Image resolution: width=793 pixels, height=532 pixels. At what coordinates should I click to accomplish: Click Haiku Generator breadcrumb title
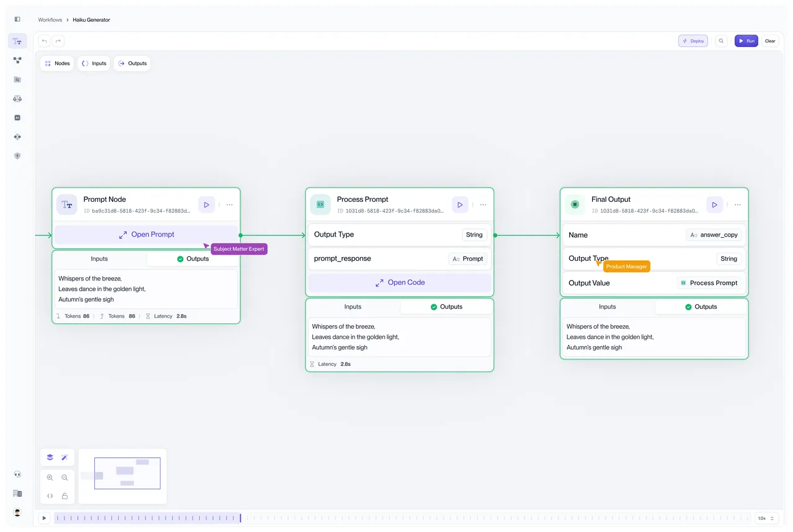point(92,20)
